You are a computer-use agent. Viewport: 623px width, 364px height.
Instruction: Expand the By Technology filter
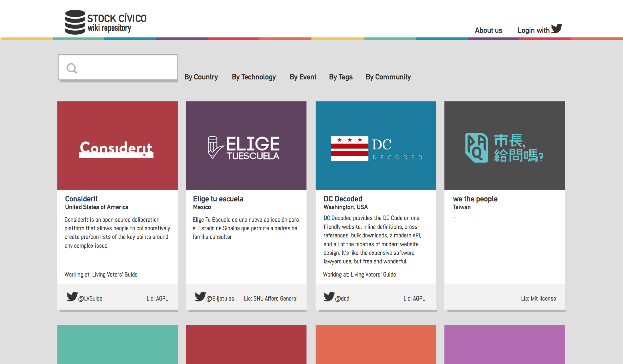(x=254, y=77)
